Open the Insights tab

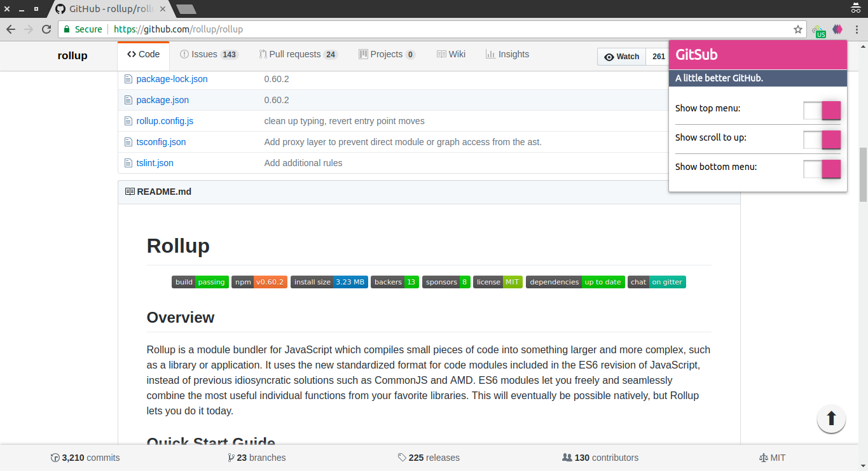tap(507, 55)
